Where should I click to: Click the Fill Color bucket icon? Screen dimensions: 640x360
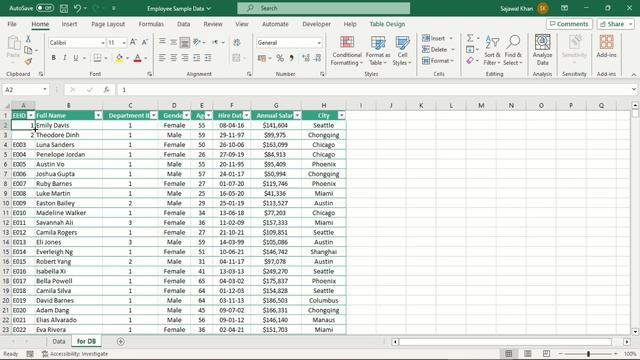click(119, 58)
